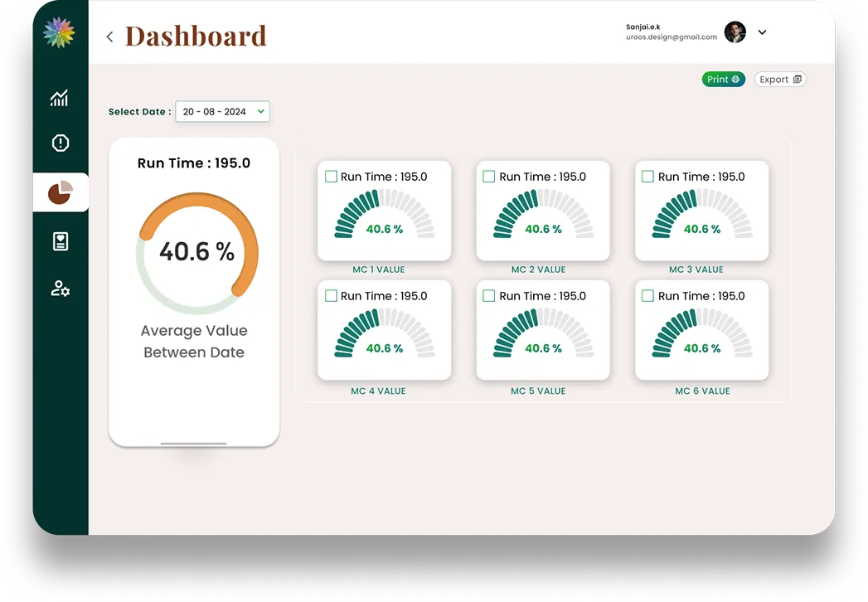Click the profile picture of Sanjai.e.k
This screenshot has width=868, height=602.
pyautogui.click(x=735, y=32)
